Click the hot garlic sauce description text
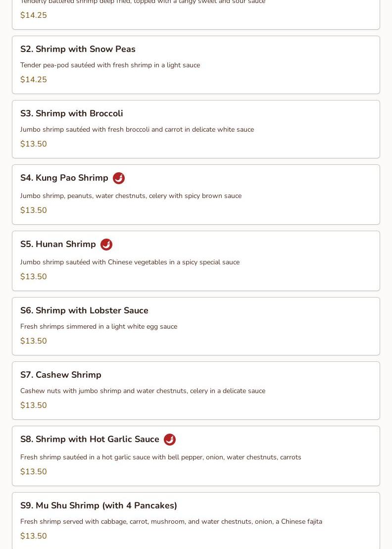Screen dimensions: 392x549 [x=160, y=457]
